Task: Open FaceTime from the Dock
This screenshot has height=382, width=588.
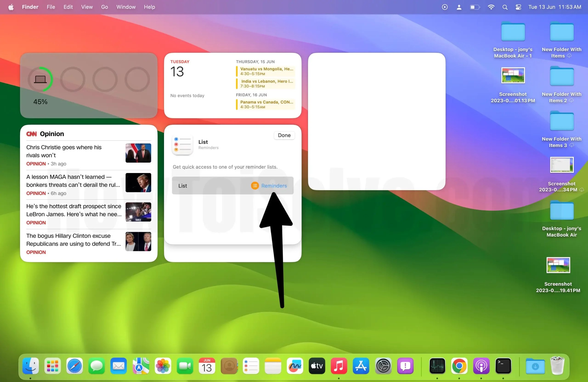Action: (x=184, y=366)
